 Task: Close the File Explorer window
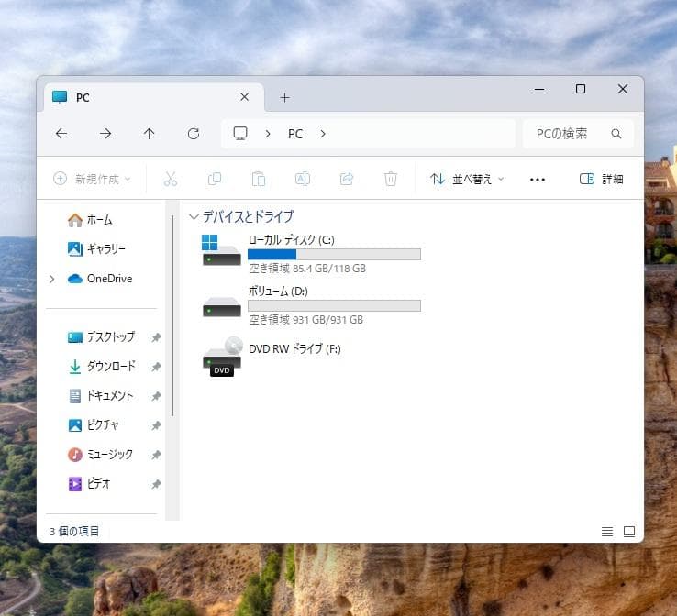pyautogui.click(x=623, y=89)
